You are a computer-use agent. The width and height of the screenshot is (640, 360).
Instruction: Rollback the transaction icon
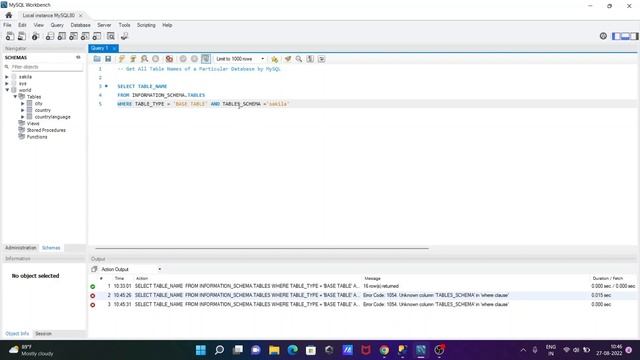click(194, 59)
